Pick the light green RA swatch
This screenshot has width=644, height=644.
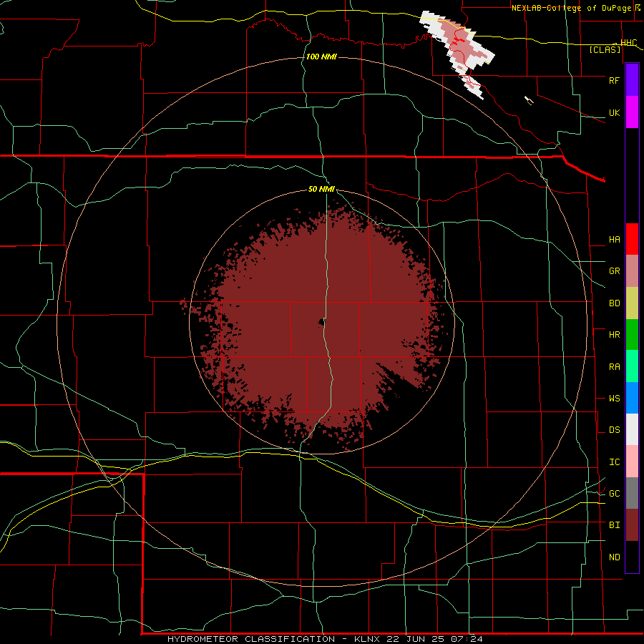click(632, 366)
